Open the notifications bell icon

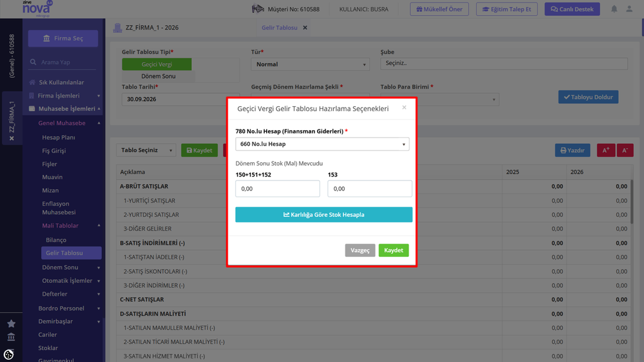pyautogui.click(x=614, y=9)
